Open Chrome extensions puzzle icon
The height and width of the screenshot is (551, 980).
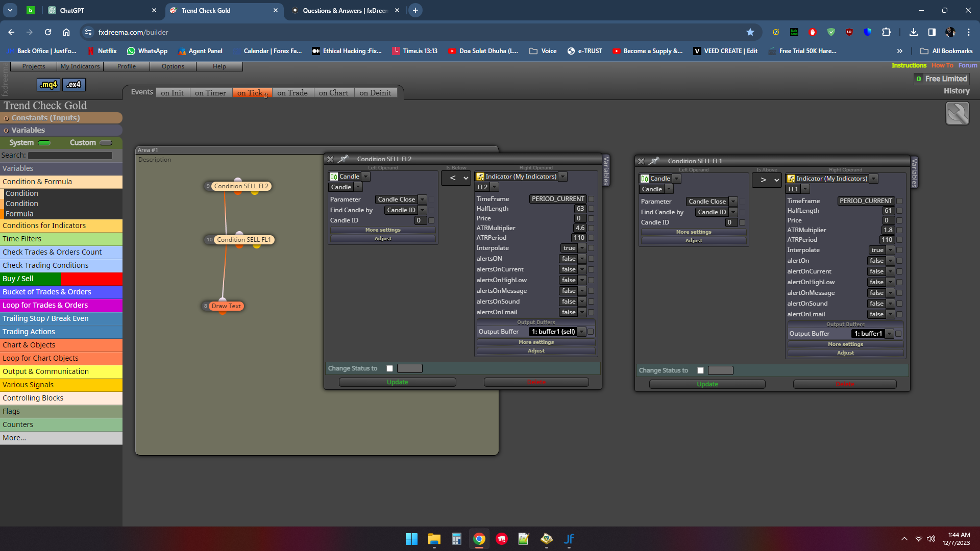click(887, 32)
